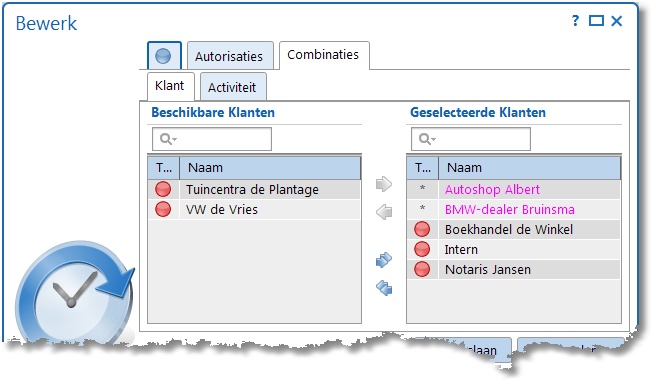The image size is (653, 383).
Task: Click red status icon of Tuincentra de Plantage
Action: coord(163,189)
